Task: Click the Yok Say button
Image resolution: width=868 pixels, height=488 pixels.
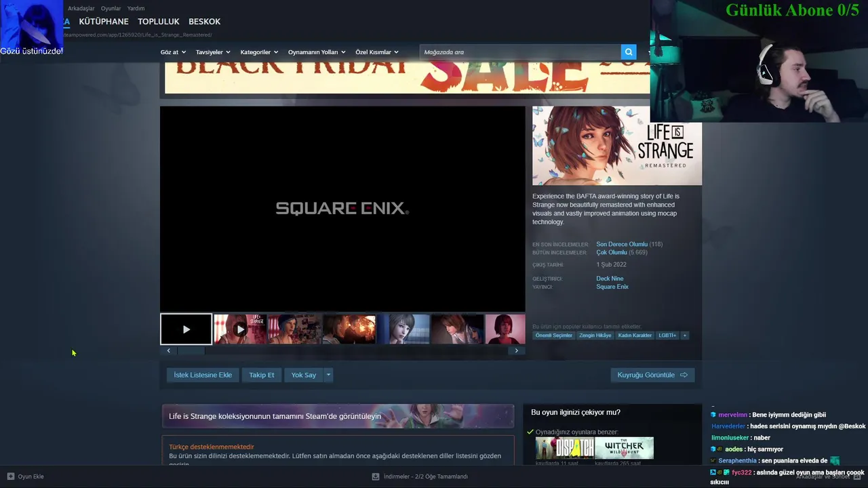Action: pos(304,375)
